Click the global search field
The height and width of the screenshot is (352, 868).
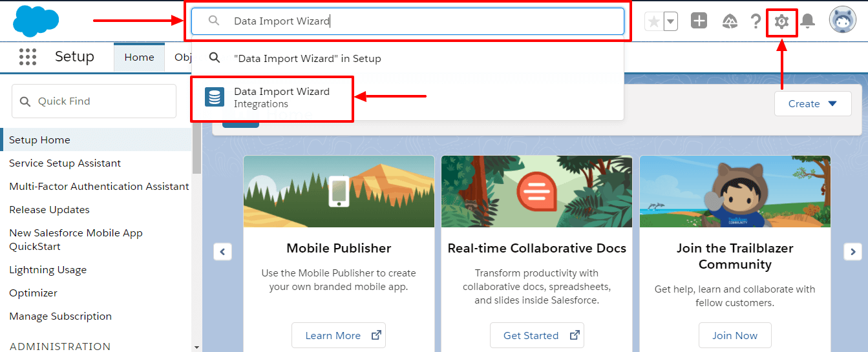(x=408, y=21)
